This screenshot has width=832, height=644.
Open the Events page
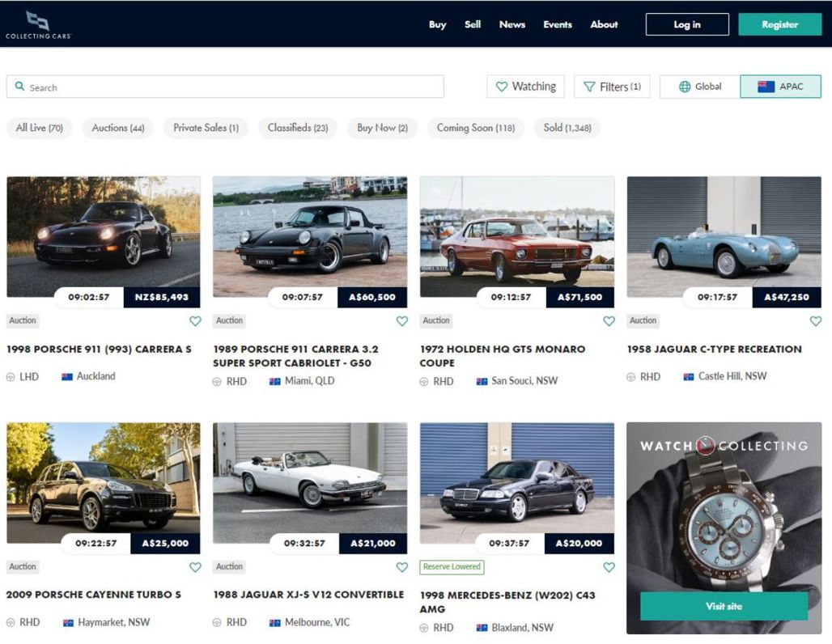point(557,24)
